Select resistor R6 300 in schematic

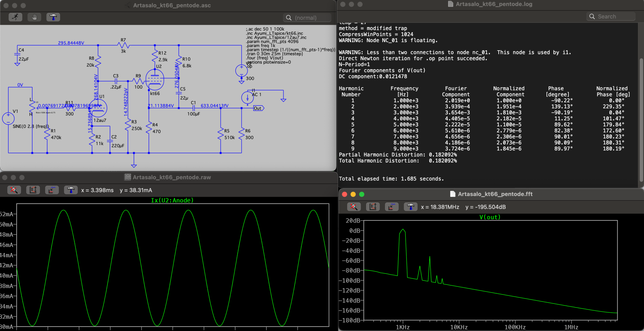(x=241, y=134)
